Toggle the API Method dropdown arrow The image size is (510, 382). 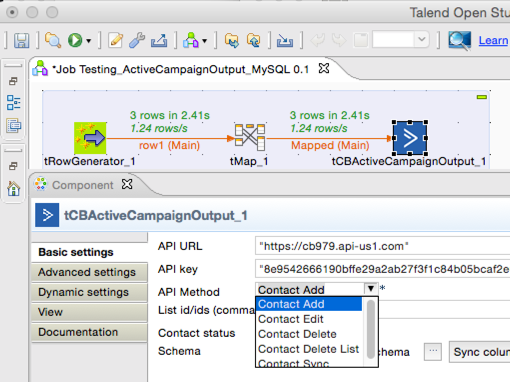(x=371, y=289)
